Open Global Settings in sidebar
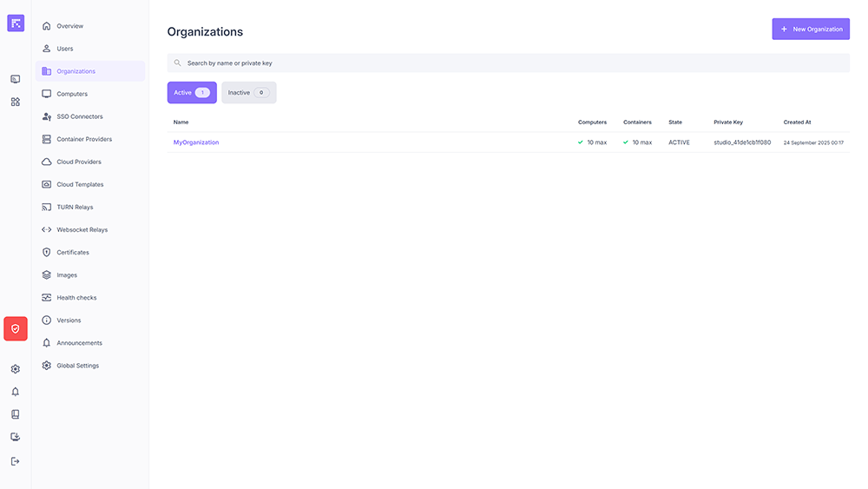Image resolution: width=868 pixels, height=489 pixels. [x=77, y=366]
